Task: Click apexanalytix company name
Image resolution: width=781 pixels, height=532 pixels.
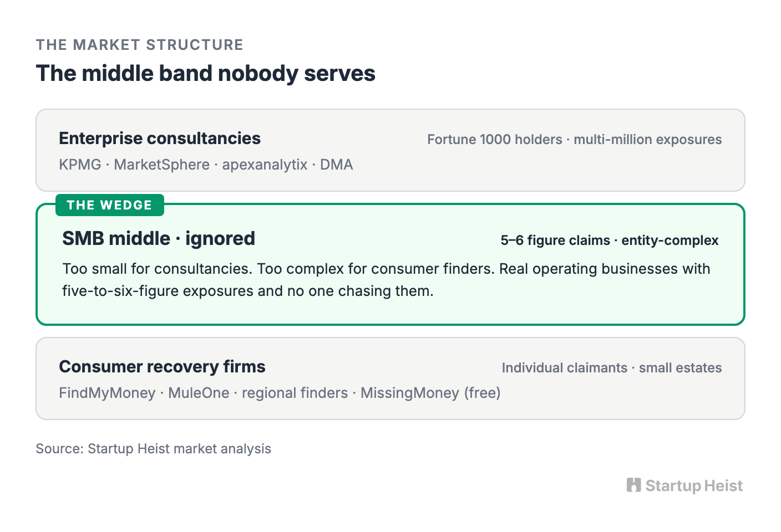Action: (265, 165)
